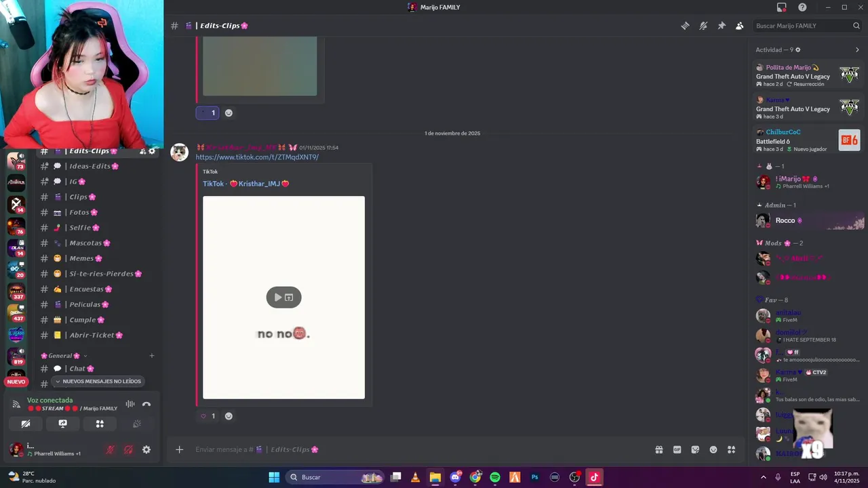Open the Memes channel
The height and width of the screenshot is (488, 868).
pyautogui.click(x=98, y=258)
